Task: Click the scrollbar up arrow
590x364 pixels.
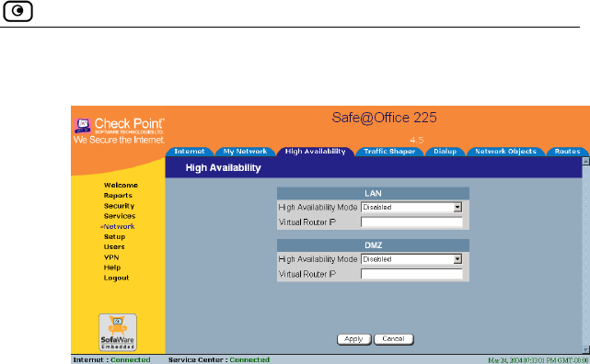Action: click(585, 161)
